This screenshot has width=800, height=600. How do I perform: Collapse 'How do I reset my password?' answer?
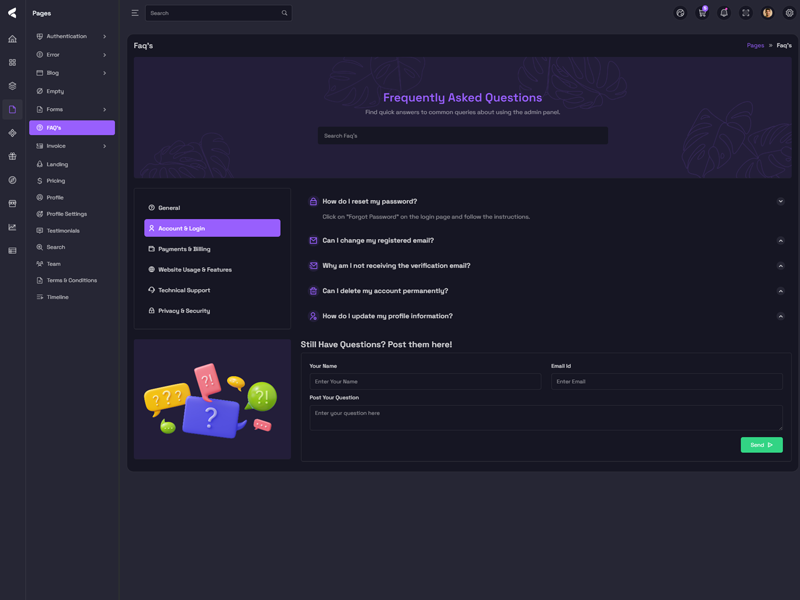[x=780, y=201]
